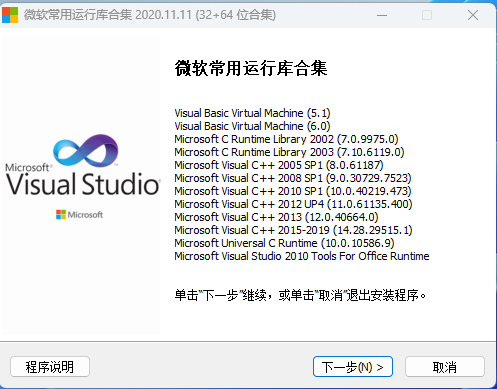Click Microsoft Visual C++ 2015-2019 line
Screen dimensions: 497x389
(x=293, y=230)
